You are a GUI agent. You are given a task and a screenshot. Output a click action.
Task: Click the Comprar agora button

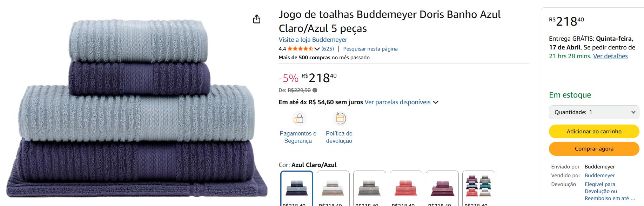594,149
